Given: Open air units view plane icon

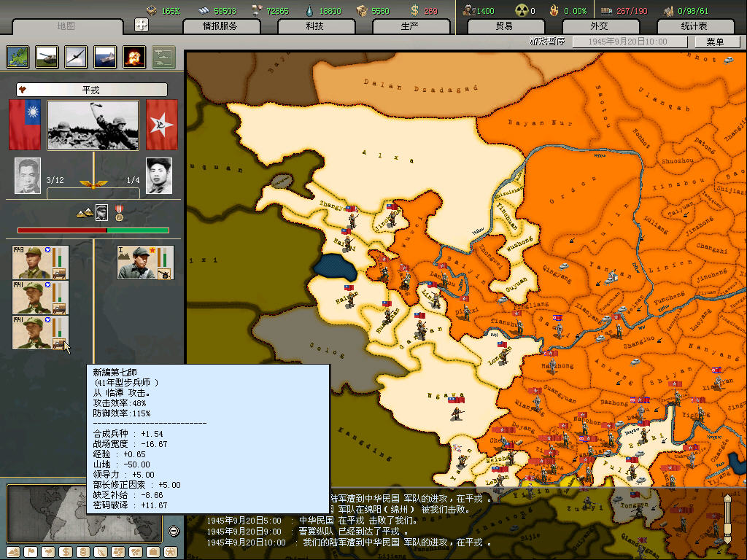Looking at the screenshot, I should point(76,57).
